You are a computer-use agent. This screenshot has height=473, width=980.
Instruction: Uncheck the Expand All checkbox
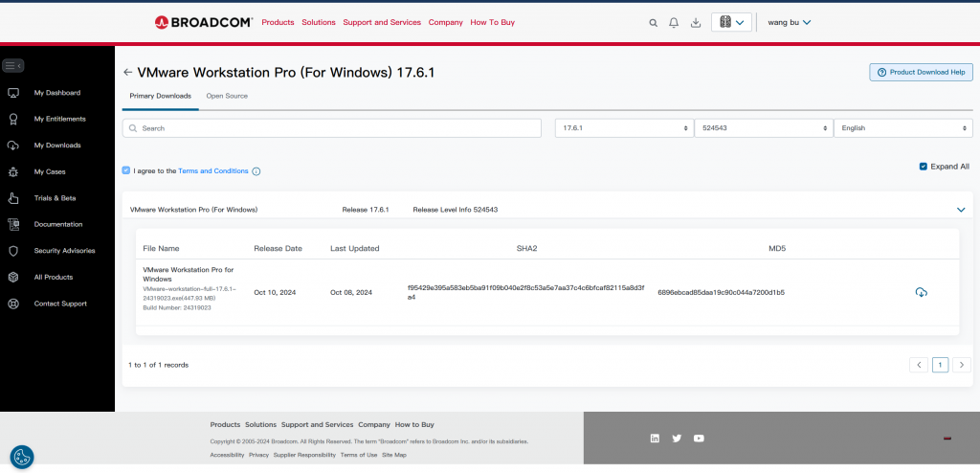(924, 167)
